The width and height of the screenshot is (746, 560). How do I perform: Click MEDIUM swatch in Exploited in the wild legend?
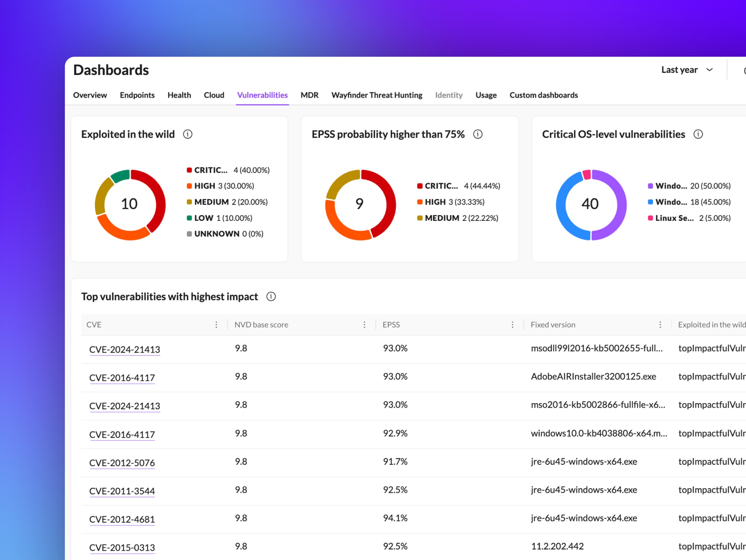[x=189, y=202]
